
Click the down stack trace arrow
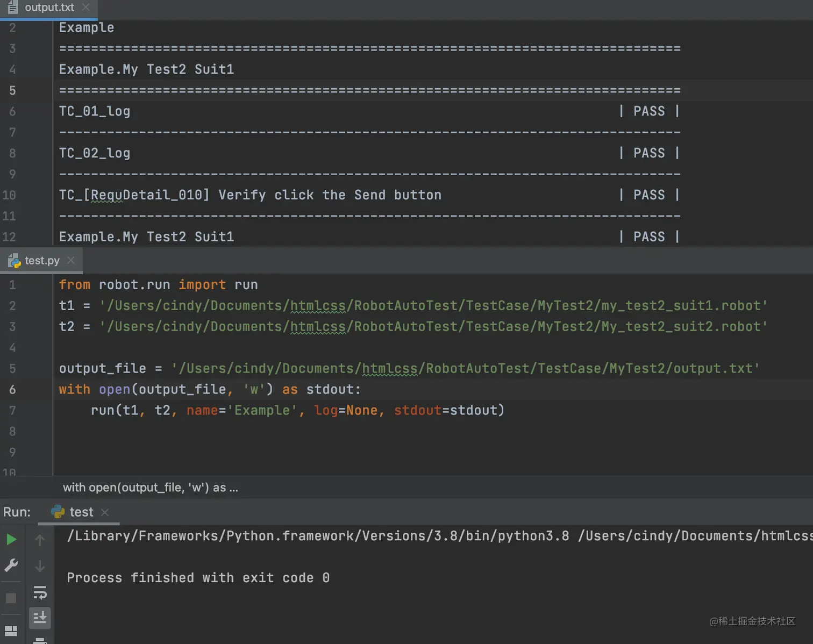pos(40,566)
